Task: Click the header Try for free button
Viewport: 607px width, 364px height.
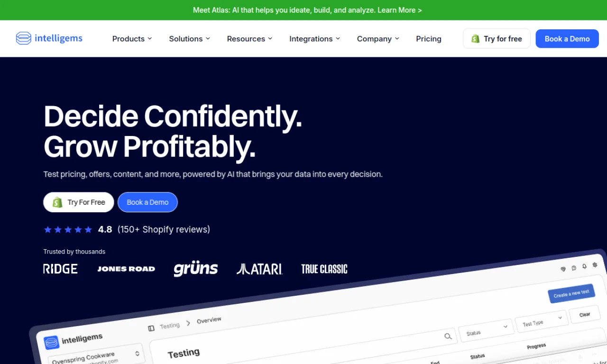Action: (x=497, y=39)
